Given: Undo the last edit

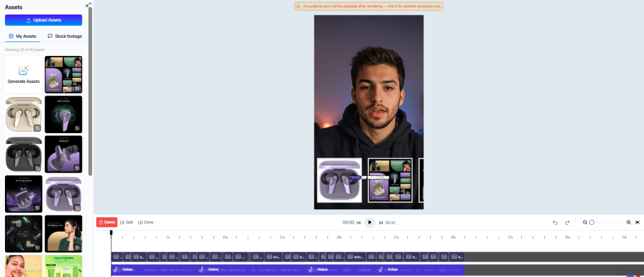Looking at the screenshot, I should pyautogui.click(x=555, y=222).
